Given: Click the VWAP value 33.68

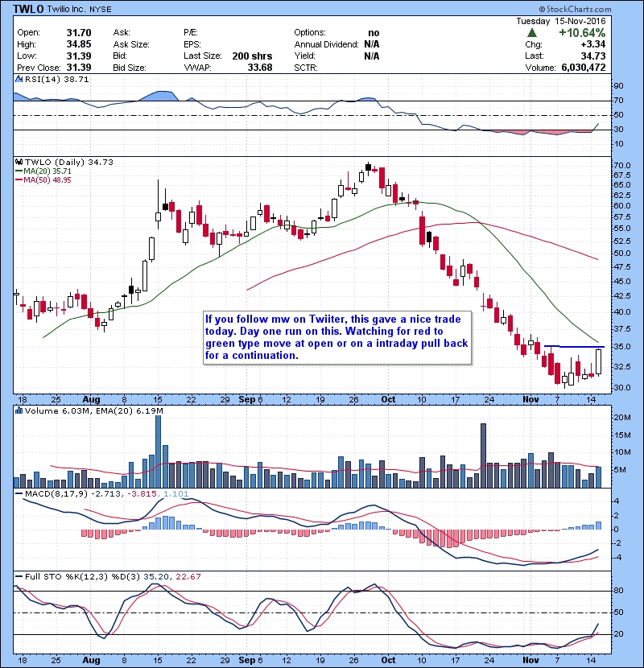Looking at the screenshot, I should (x=260, y=68).
